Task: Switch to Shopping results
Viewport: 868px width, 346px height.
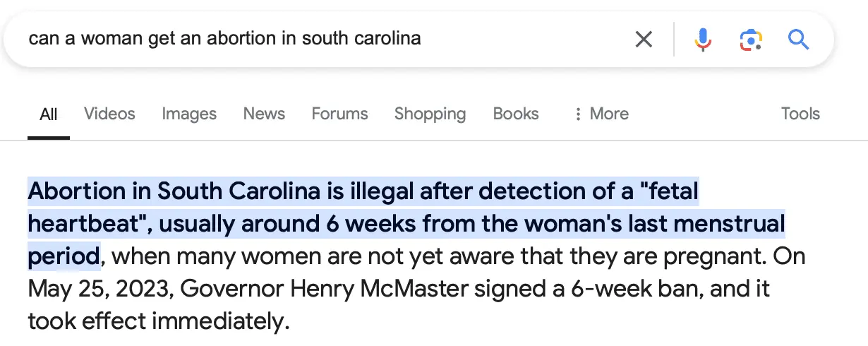Action: pos(430,114)
